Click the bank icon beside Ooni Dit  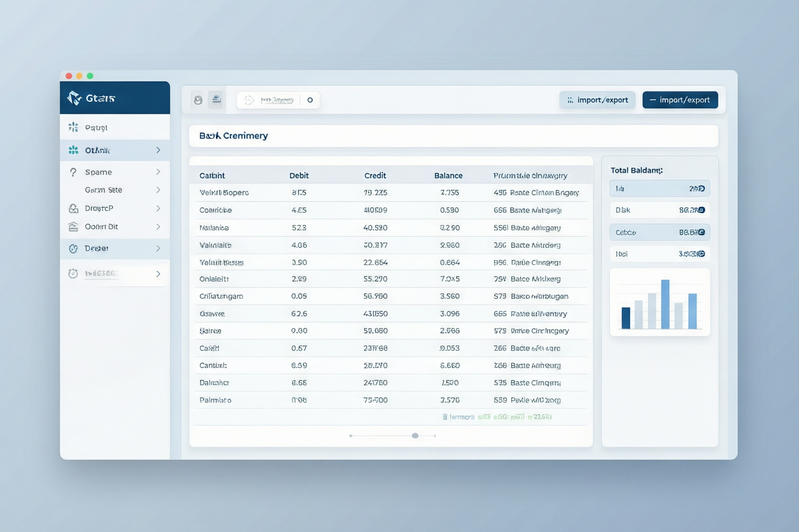[x=73, y=226]
